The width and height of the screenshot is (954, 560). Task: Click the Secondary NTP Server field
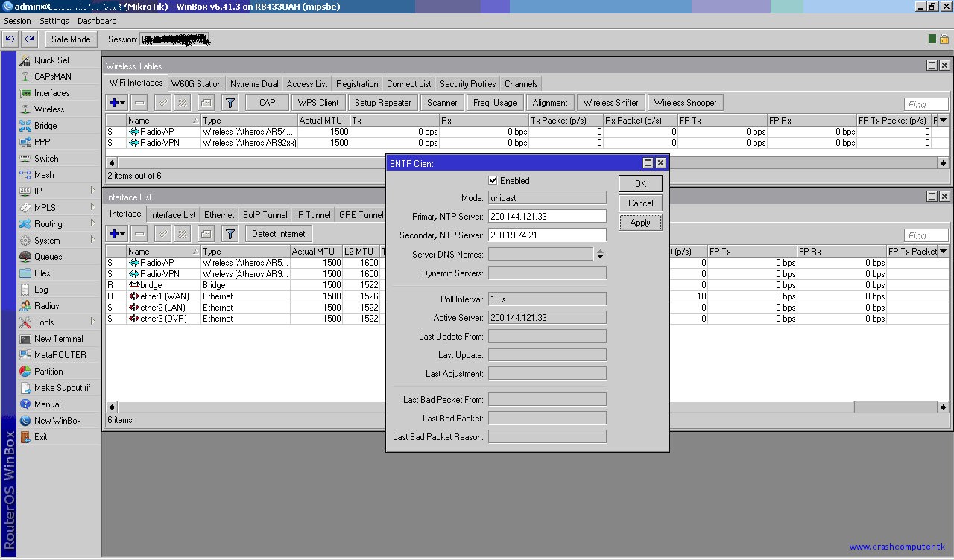547,235
